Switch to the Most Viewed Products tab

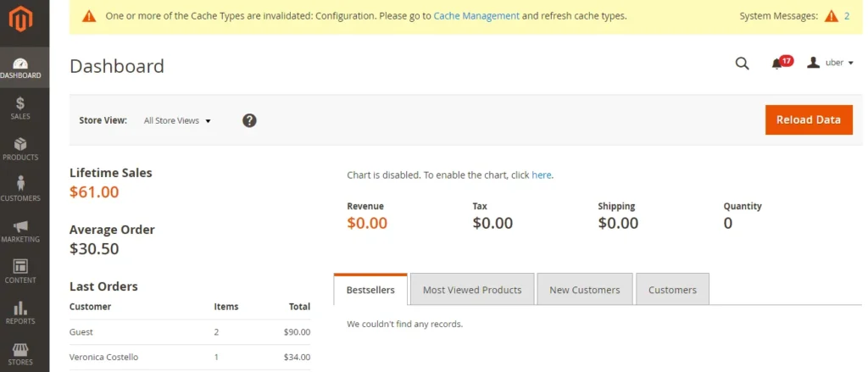(472, 290)
